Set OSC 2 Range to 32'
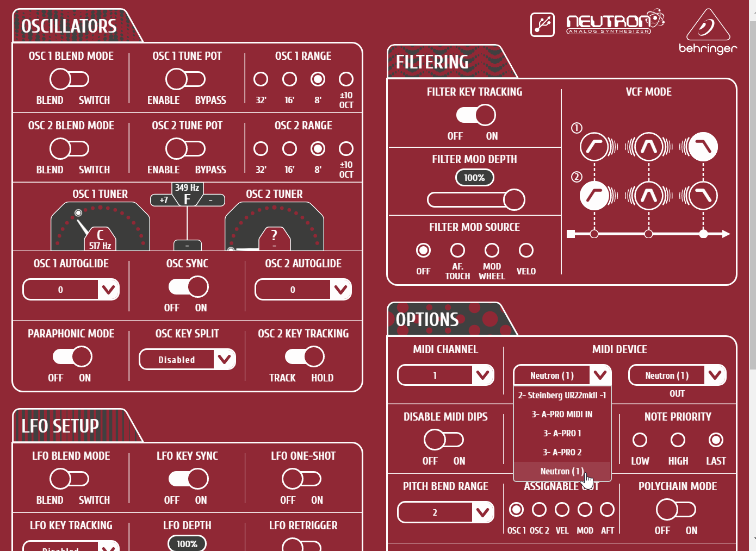The image size is (756, 551). 261,149
